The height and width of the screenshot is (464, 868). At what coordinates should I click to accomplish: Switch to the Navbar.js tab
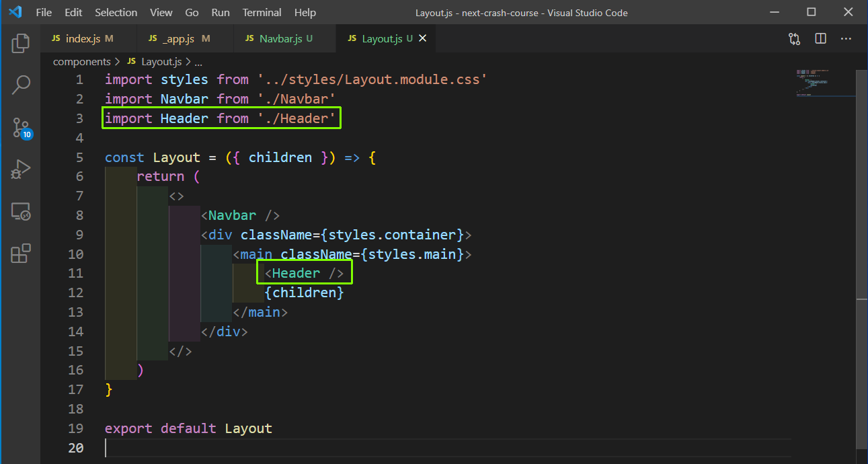285,39
